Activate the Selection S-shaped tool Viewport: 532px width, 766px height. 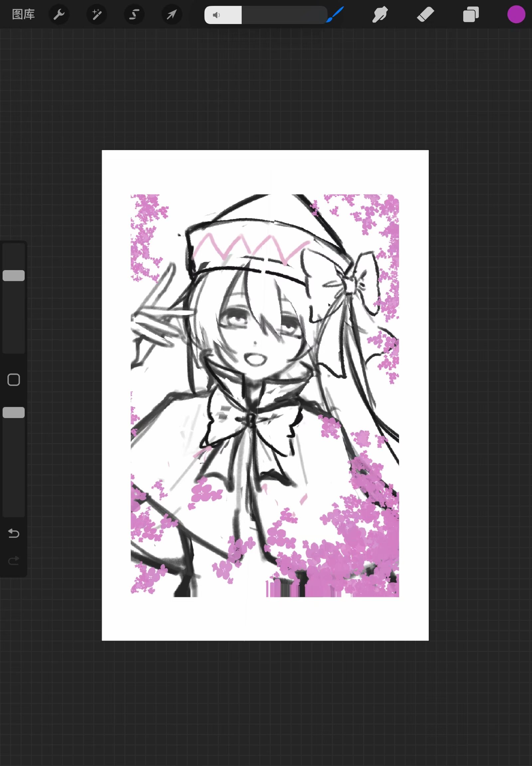(134, 14)
